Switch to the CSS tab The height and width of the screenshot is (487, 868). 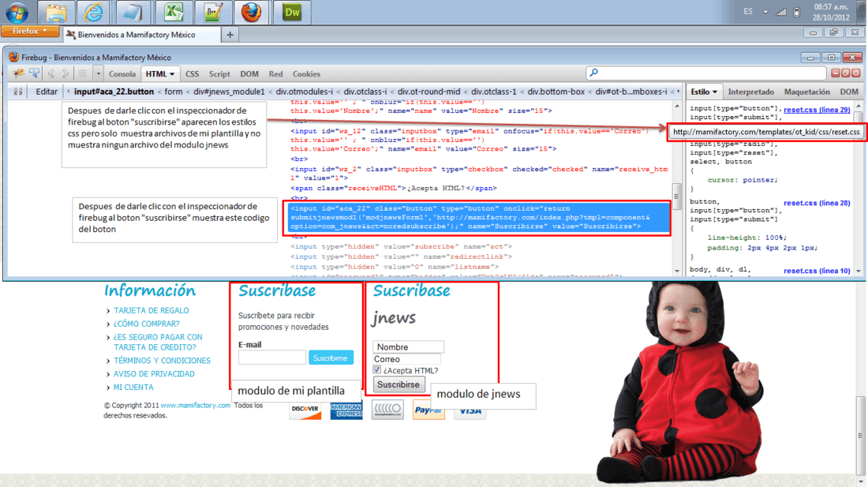192,74
